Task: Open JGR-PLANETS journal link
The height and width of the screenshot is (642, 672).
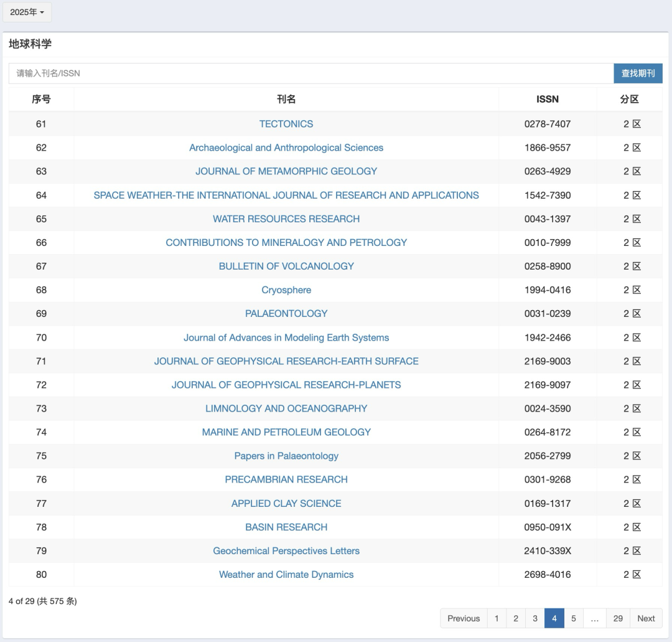Action: 286,385
